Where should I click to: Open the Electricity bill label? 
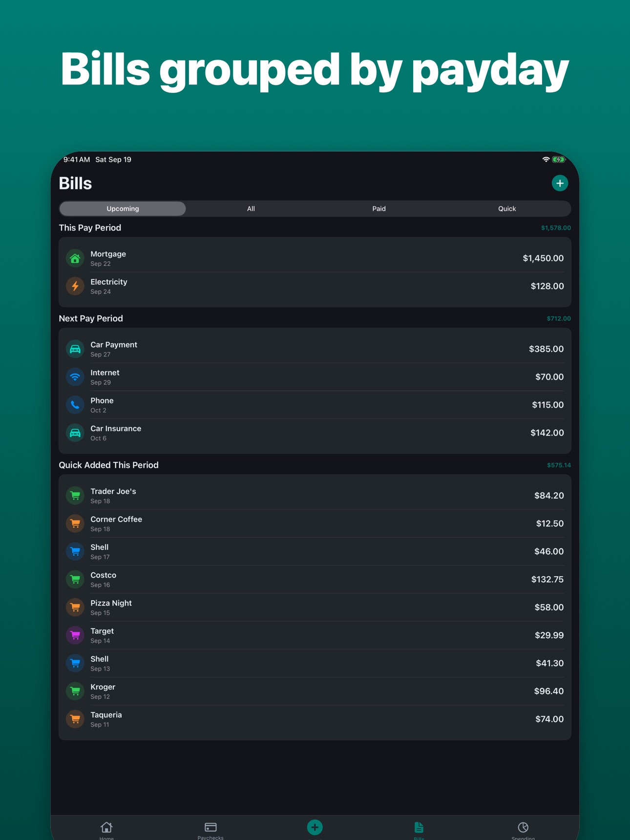(108, 282)
